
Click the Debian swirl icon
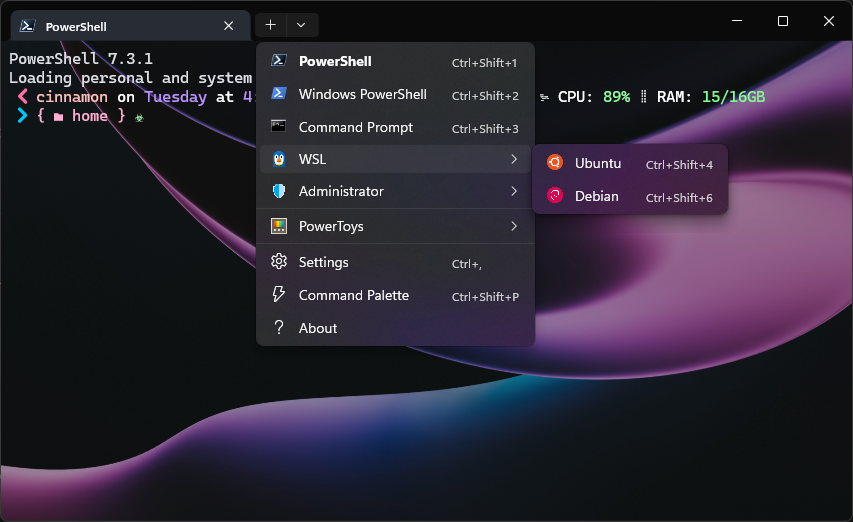555,195
